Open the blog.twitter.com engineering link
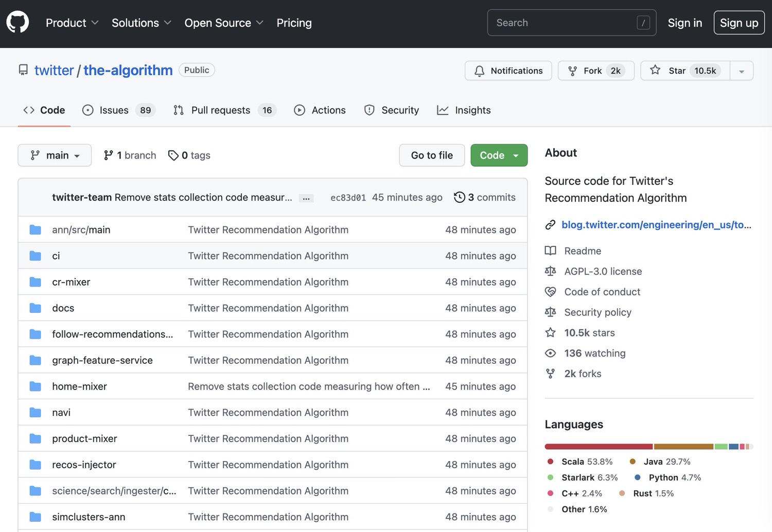 [x=656, y=225]
